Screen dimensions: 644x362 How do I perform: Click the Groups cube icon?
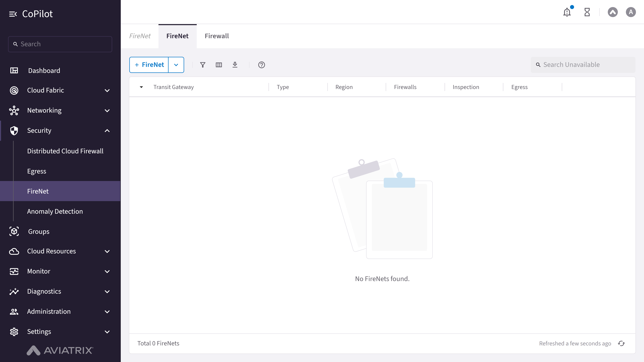(x=14, y=231)
